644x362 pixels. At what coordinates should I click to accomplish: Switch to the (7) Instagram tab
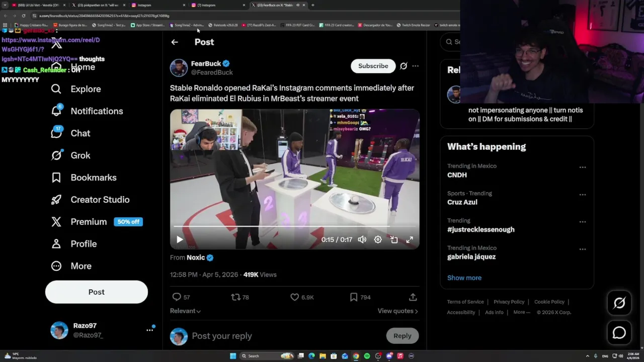point(218,5)
